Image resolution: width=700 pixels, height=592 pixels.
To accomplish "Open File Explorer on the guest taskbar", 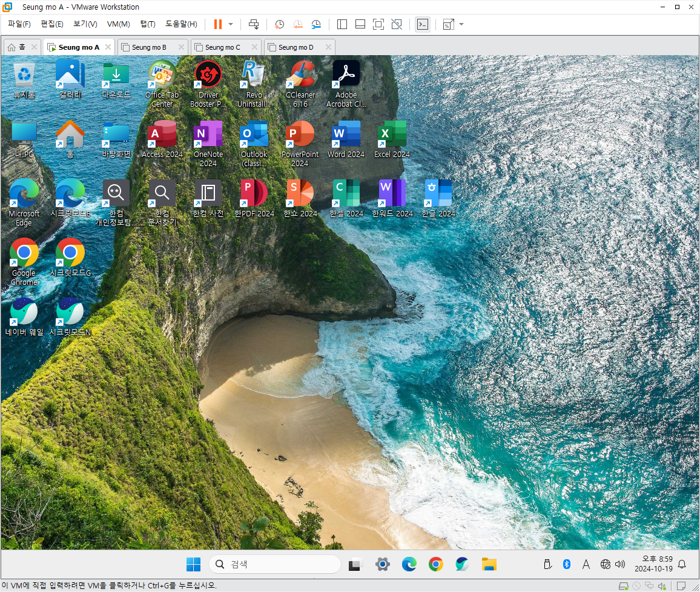I will pos(489,564).
